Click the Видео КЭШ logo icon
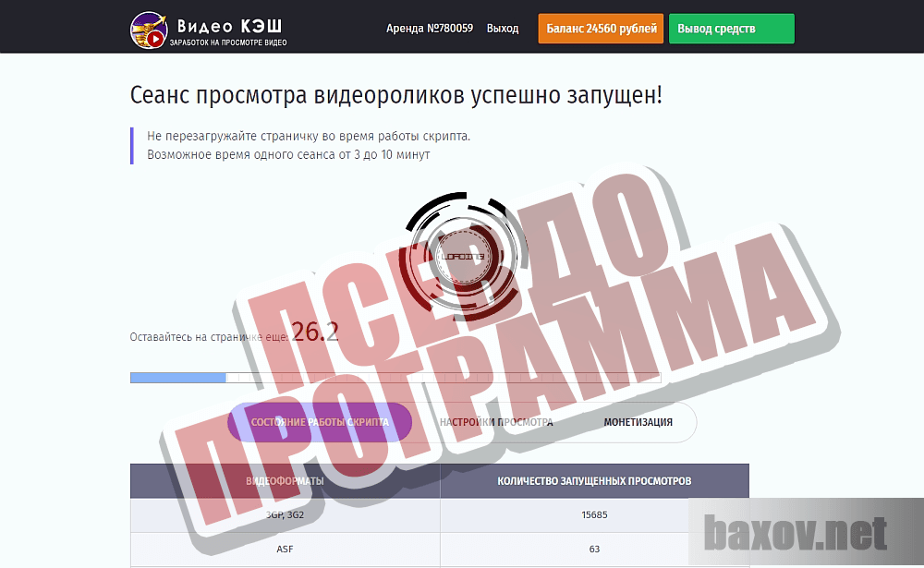Image resolution: width=924 pixels, height=568 pixels. (147, 28)
